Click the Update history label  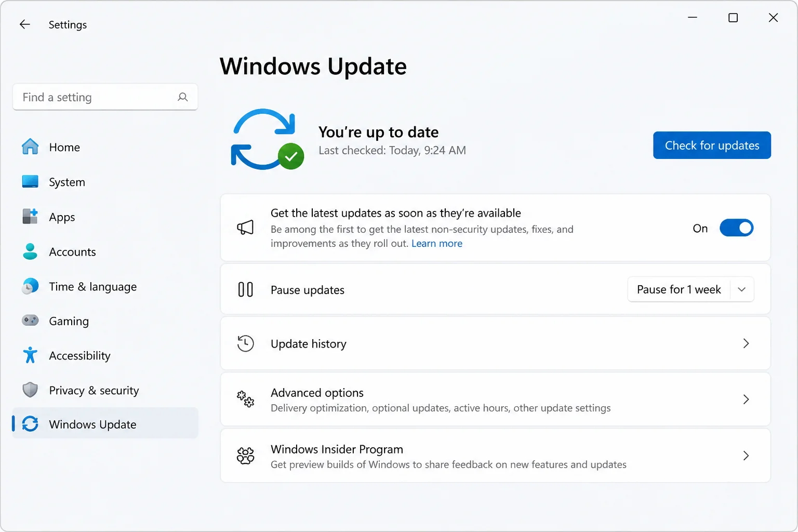(x=309, y=343)
